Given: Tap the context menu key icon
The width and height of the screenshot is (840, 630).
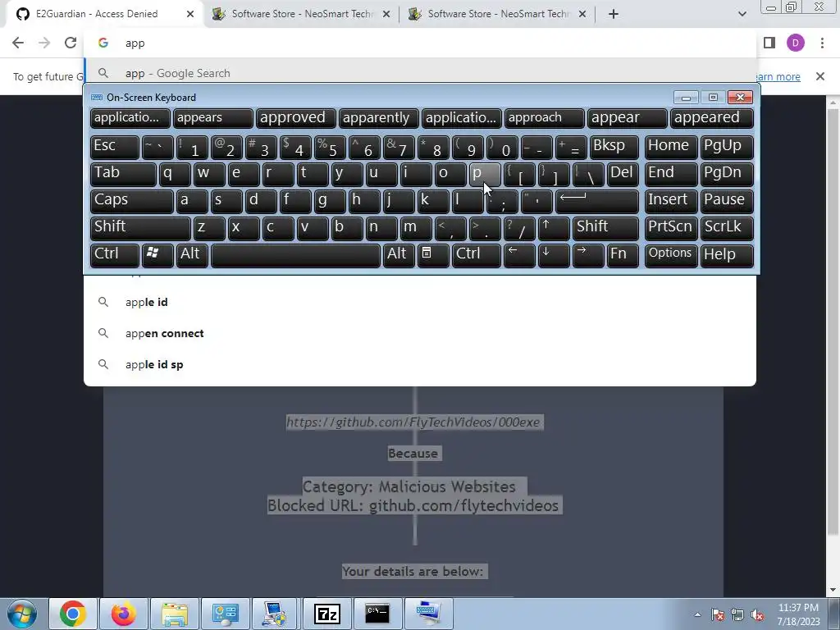Looking at the screenshot, I should point(433,256).
